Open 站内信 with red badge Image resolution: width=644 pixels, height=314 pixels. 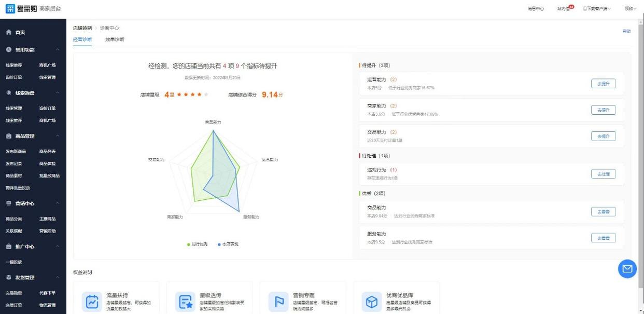564,9
